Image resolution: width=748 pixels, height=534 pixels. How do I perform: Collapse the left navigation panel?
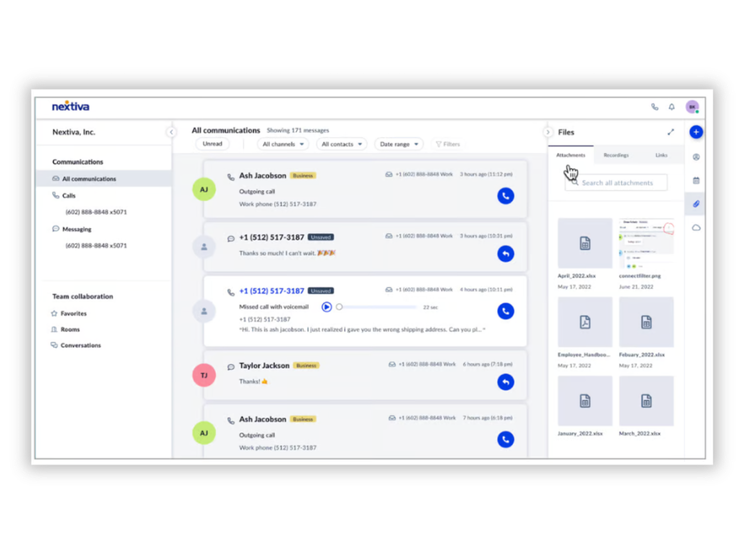171,132
